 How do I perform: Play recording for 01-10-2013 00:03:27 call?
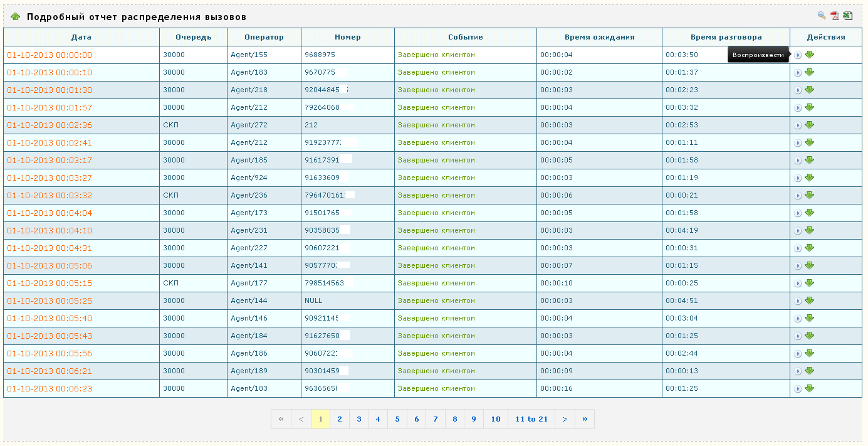pyautogui.click(x=798, y=178)
